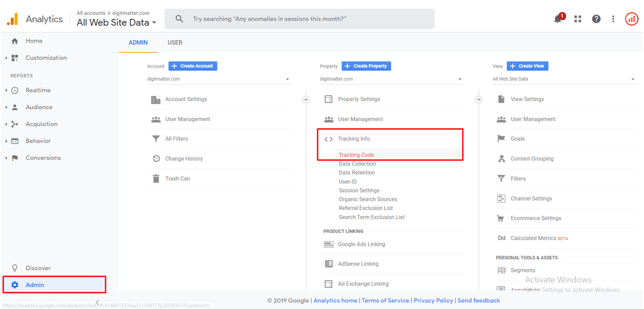This screenshot has height=309, width=644.
Task: Click the Channel Settings icon
Action: (501, 198)
